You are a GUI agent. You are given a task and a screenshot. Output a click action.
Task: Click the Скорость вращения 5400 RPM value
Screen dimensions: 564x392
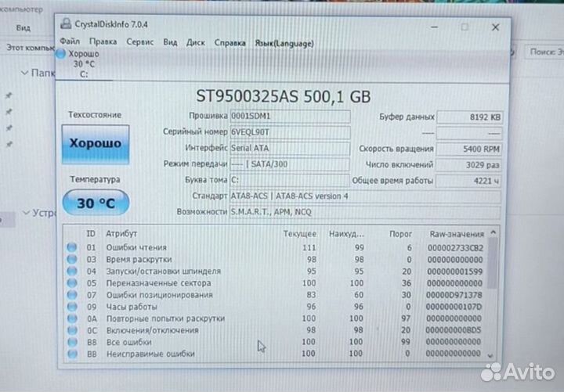(x=469, y=149)
